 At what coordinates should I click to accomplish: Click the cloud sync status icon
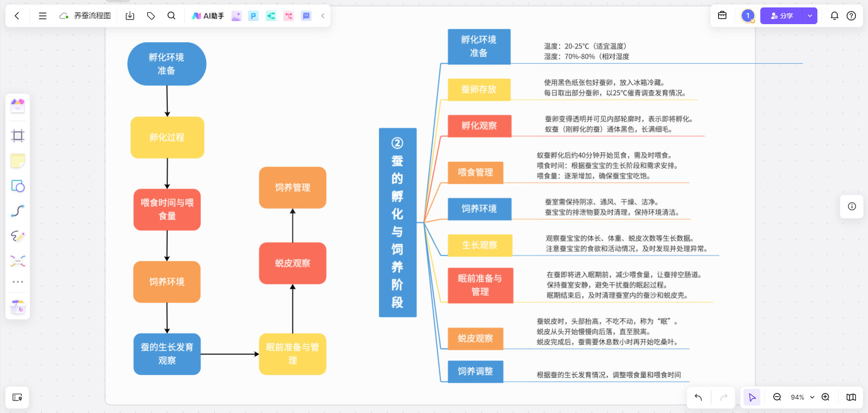click(64, 16)
